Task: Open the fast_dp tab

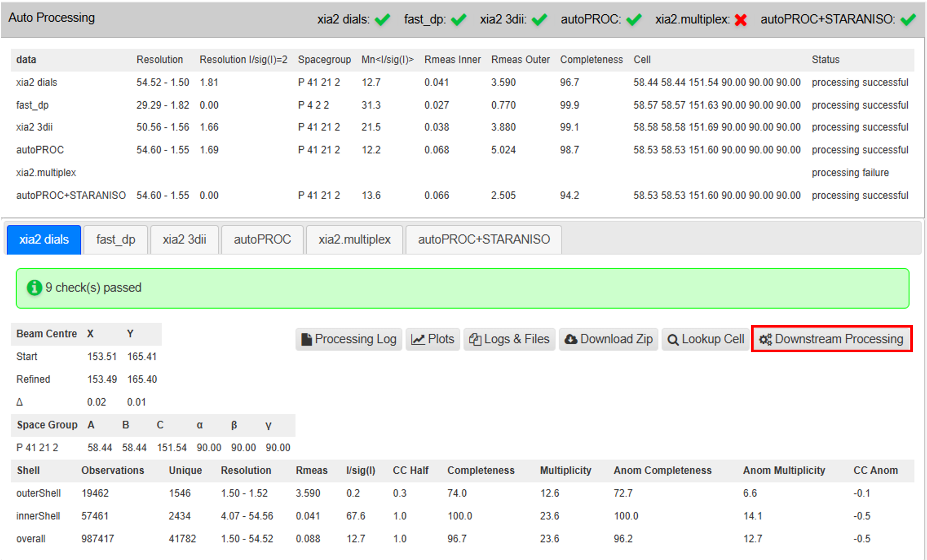Action: pyautogui.click(x=116, y=239)
